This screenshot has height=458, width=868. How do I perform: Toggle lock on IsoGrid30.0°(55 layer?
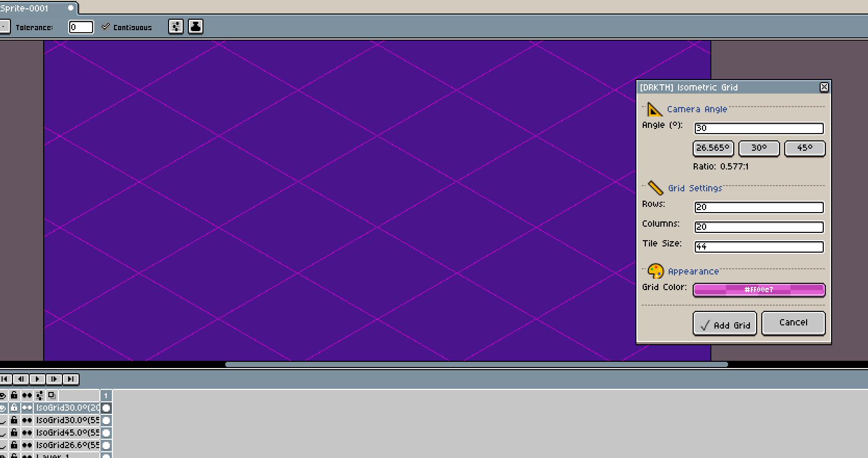[x=15, y=420]
